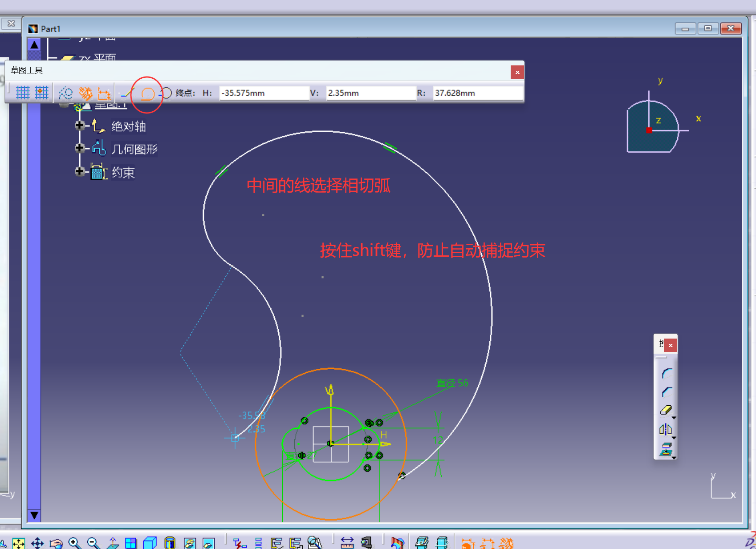
Task: Select the Project 3D Elements tool
Action: [666, 449]
